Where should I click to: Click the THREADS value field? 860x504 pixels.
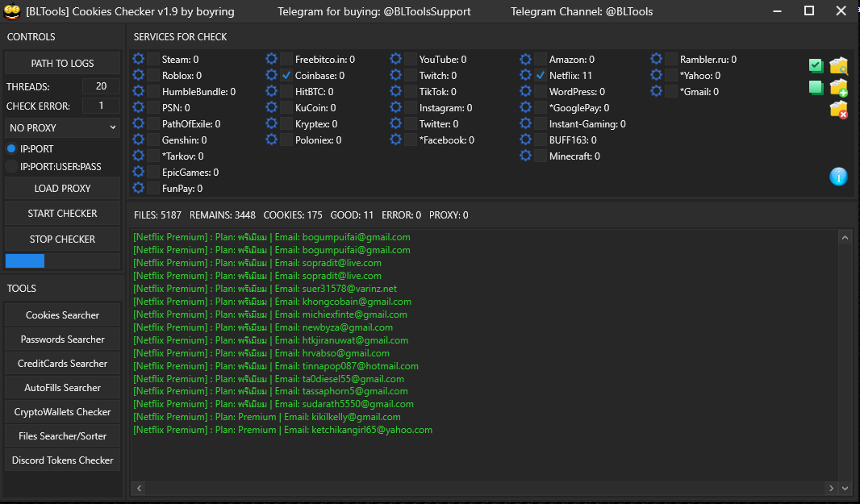pos(101,86)
